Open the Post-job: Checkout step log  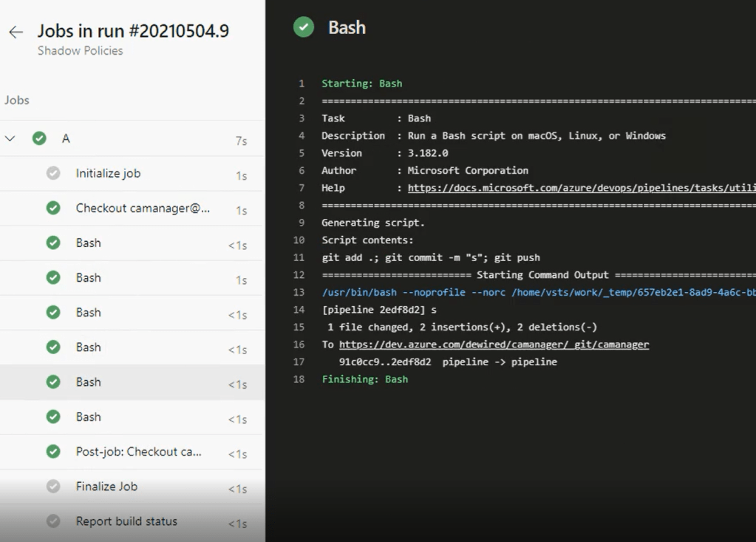(x=138, y=452)
